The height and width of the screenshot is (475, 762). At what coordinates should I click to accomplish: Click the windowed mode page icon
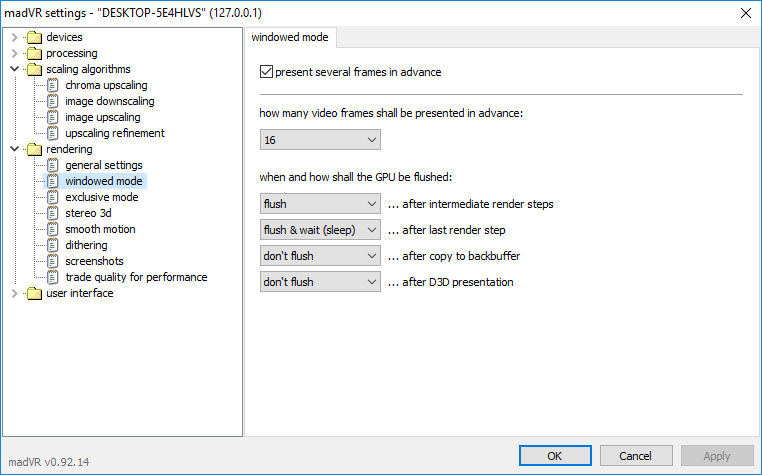coord(52,181)
